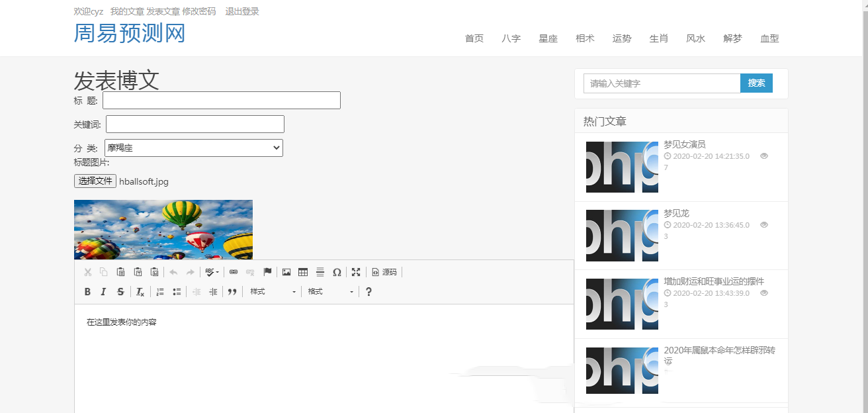Open the 分类 category dropdown

pos(194,148)
